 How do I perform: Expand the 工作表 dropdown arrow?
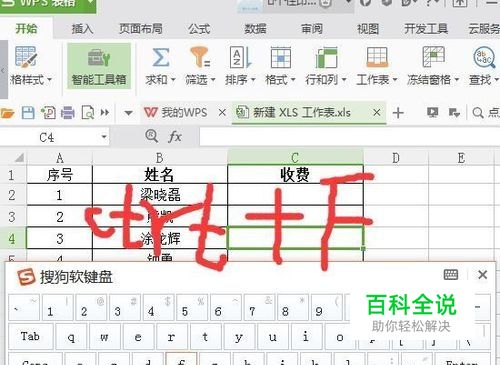[395, 80]
